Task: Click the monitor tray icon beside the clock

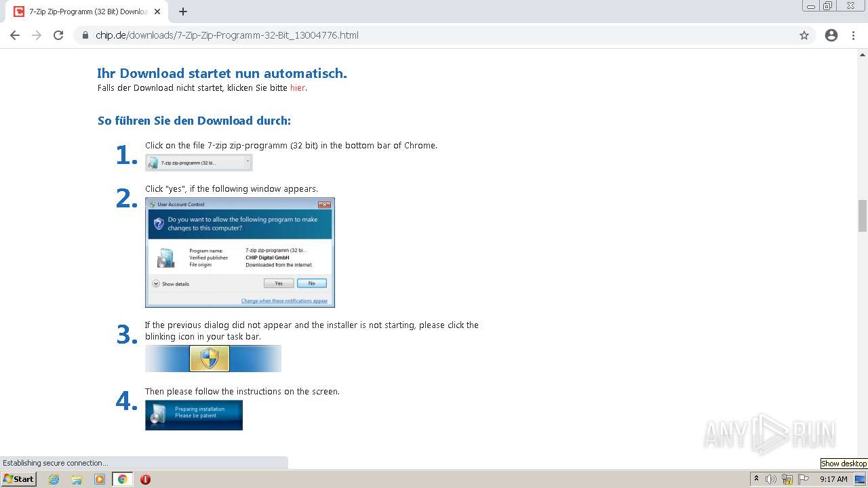Action: coord(859,479)
